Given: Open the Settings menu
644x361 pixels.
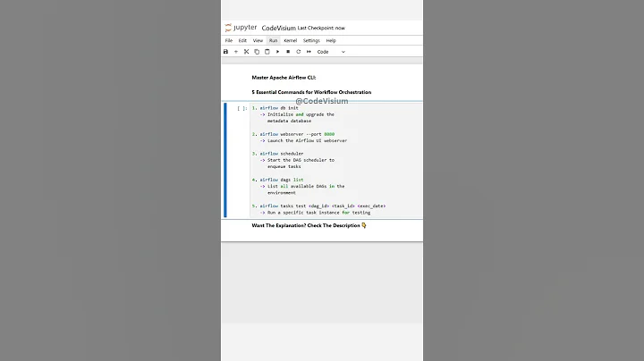Looking at the screenshot, I should pos(311,40).
